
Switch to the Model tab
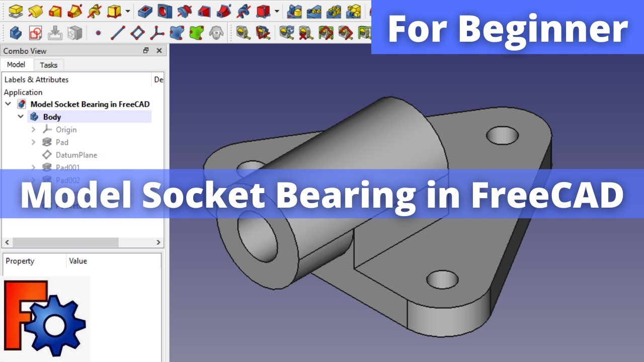tap(16, 64)
